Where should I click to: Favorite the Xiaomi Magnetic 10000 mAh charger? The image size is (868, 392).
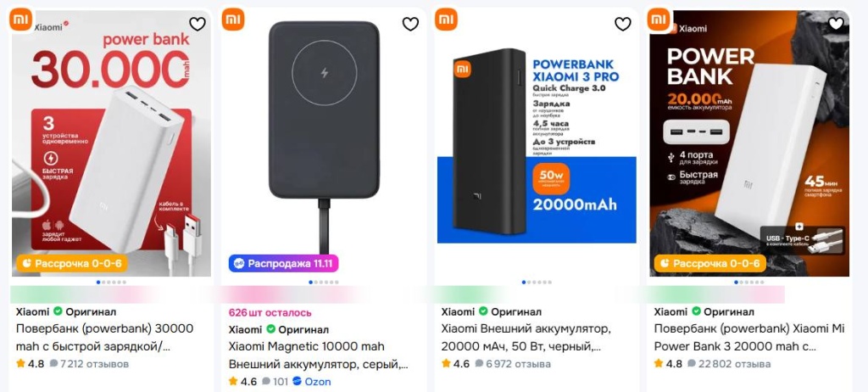coord(410,24)
